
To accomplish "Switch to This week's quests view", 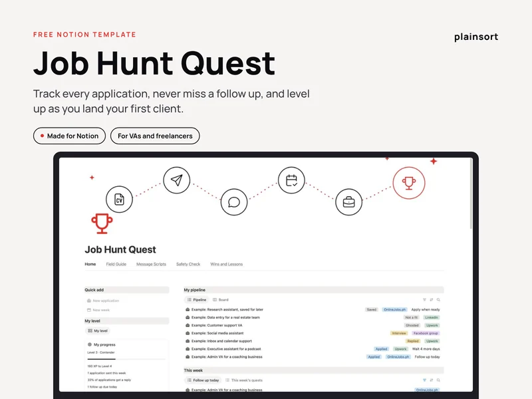I will pos(244,380).
